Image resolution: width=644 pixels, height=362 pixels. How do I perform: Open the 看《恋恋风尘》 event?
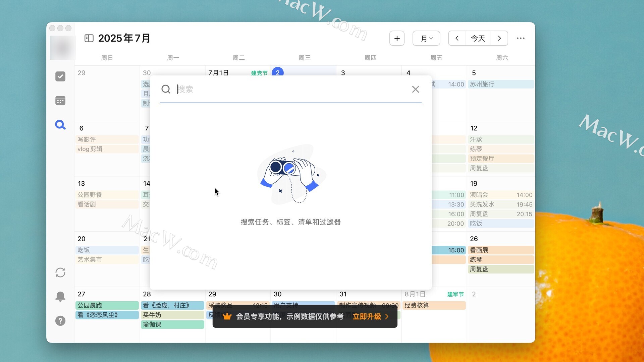[x=107, y=315]
